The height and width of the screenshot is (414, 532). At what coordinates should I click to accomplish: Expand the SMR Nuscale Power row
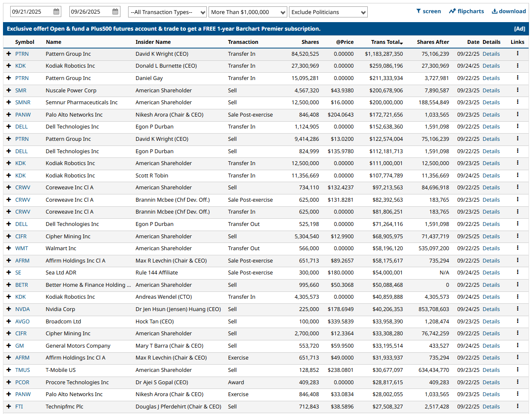(9, 90)
